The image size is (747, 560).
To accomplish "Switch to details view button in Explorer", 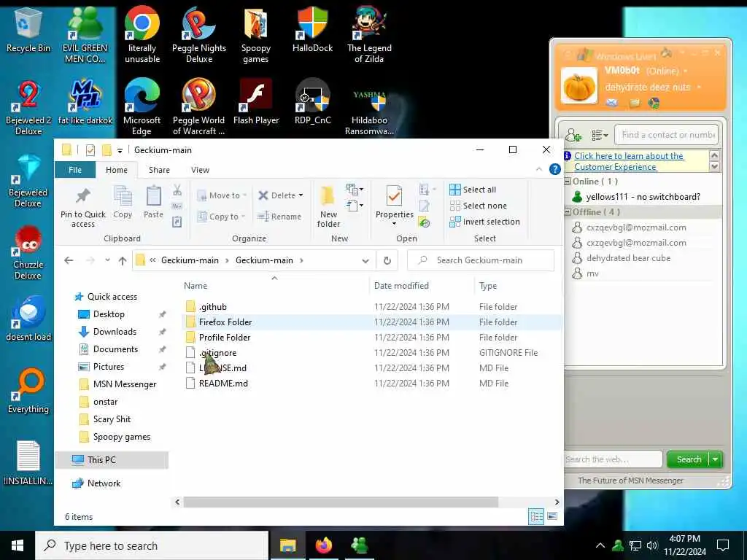I will [x=536, y=516].
